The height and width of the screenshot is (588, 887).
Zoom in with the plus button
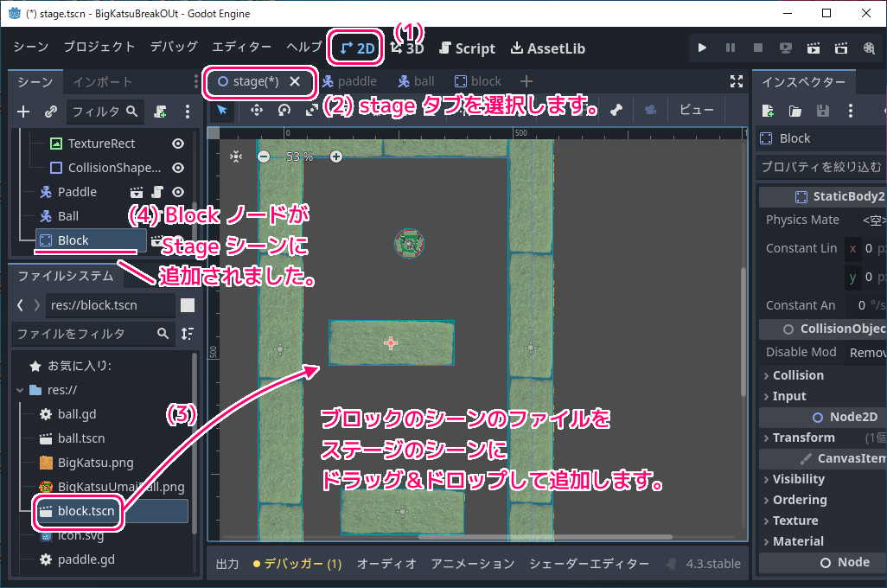click(336, 157)
